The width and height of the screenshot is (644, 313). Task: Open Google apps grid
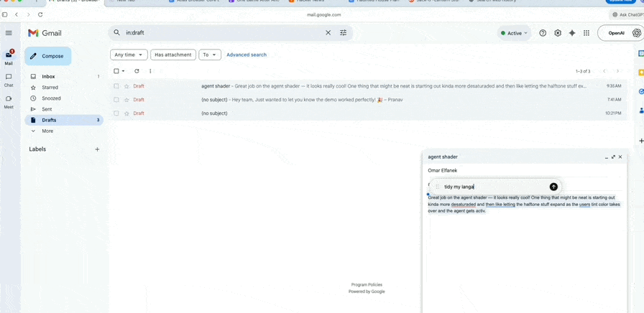(x=586, y=33)
